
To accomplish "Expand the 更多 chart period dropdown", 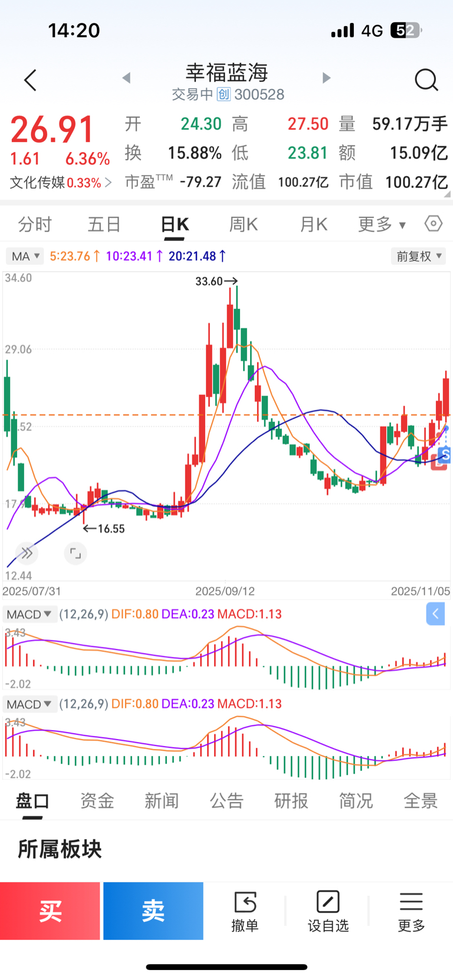I will (382, 225).
